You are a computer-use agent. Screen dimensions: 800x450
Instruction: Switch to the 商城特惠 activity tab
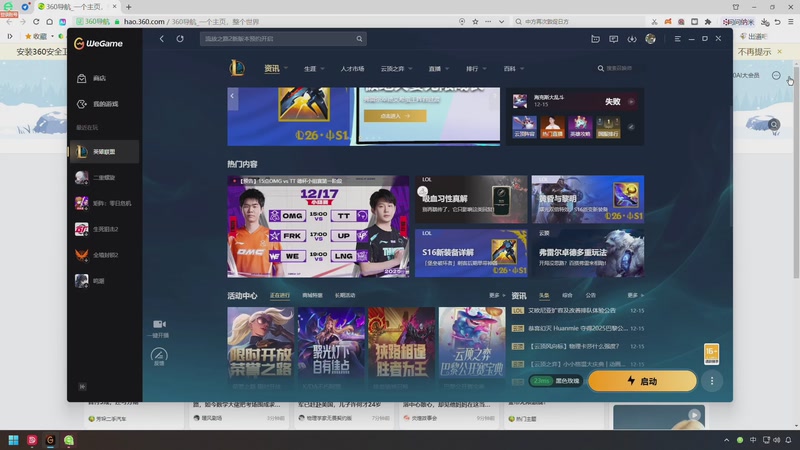[312, 295]
